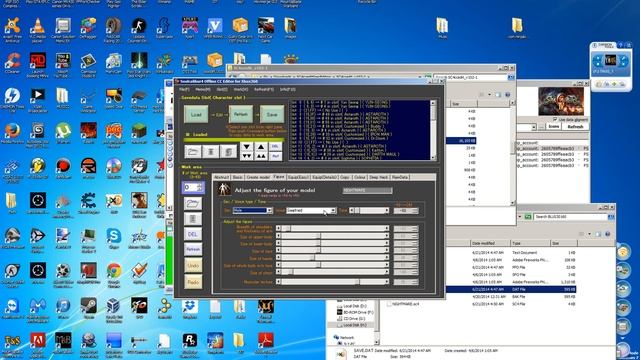Click the monitor icon in the desktop gadget
This screenshot has width=640, height=360.
[610, 60]
